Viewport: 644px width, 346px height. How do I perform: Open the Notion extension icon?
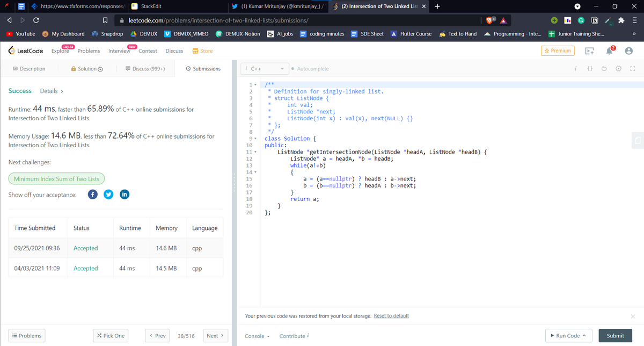(x=594, y=20)
